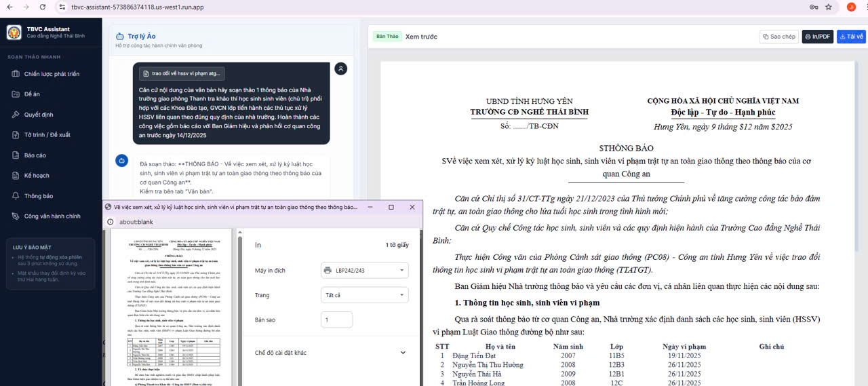The image size is (868, 386).
Task: Open the Trang pages dropdown
Action: coord(365,296)
